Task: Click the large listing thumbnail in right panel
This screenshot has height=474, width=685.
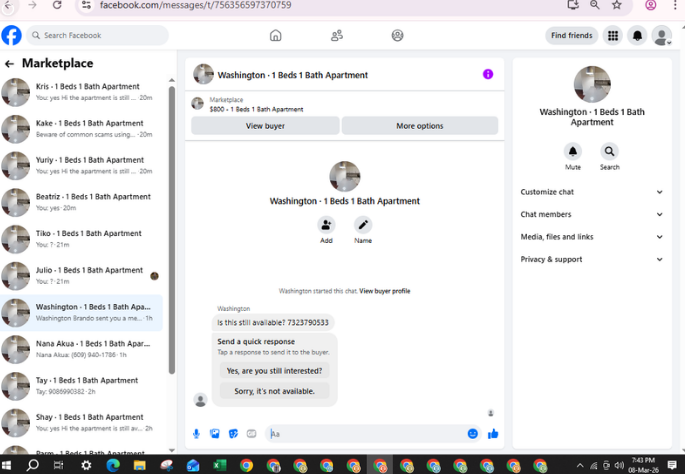Action: coord(592,84)
